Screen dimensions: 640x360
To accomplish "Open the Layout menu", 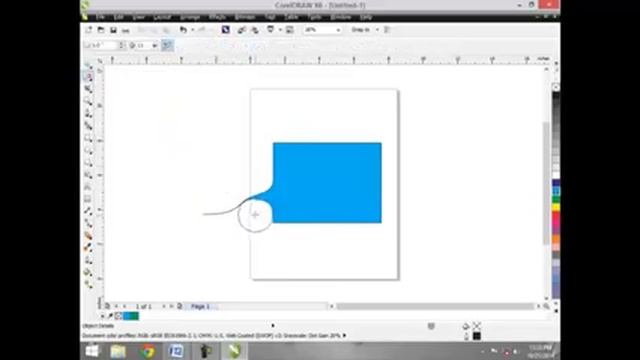I will coord(162,17).
